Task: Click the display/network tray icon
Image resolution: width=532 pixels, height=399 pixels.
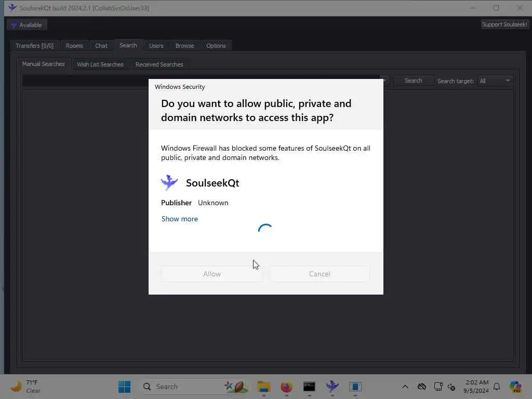Action: pyautogui.click(x=438, y=387)
